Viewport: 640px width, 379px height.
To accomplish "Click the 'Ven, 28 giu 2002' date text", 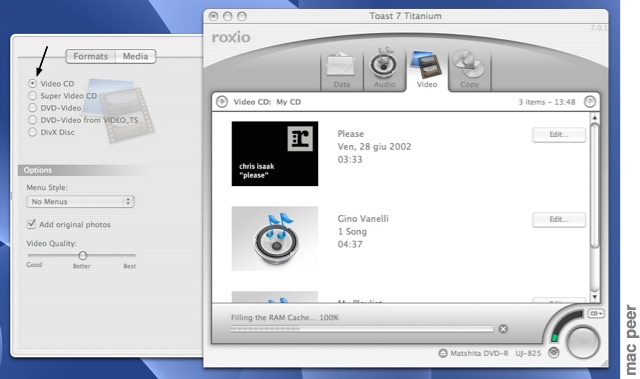I will [374, 147].
